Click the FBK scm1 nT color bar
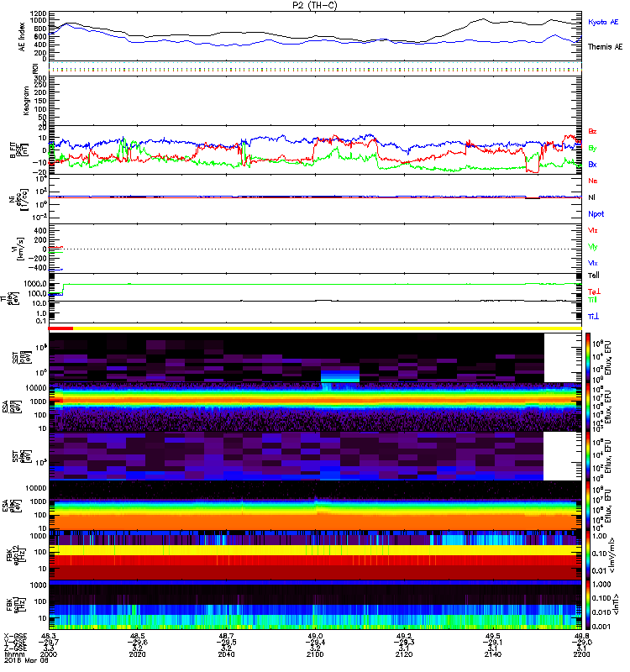The width and height of the screenshot is (630, 672). click(x=588, y=605)
